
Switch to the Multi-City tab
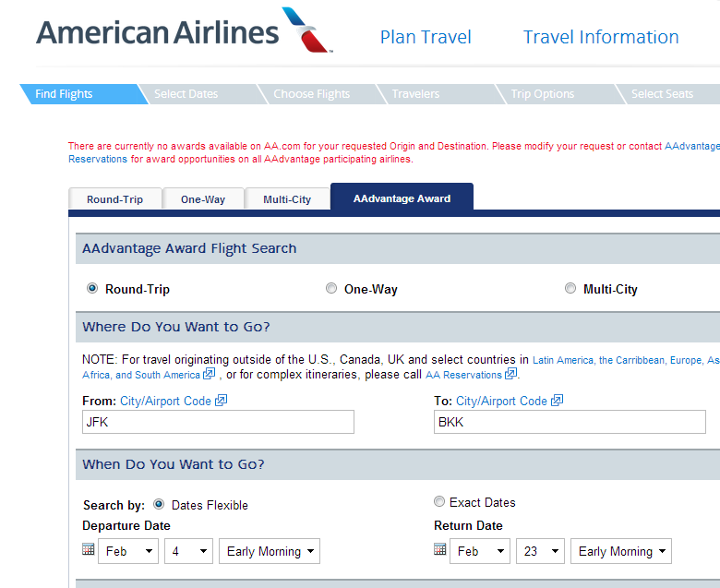pos(287,199)
